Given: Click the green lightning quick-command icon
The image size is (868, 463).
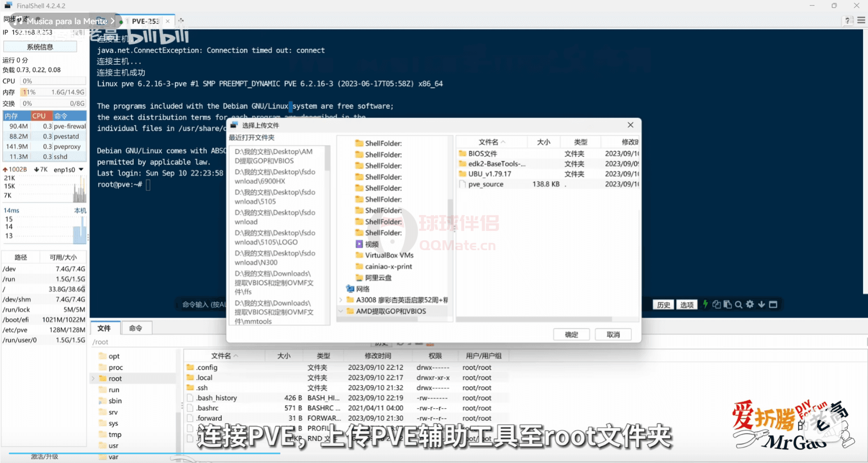Looking at the screenshot, I should (706, 304).
